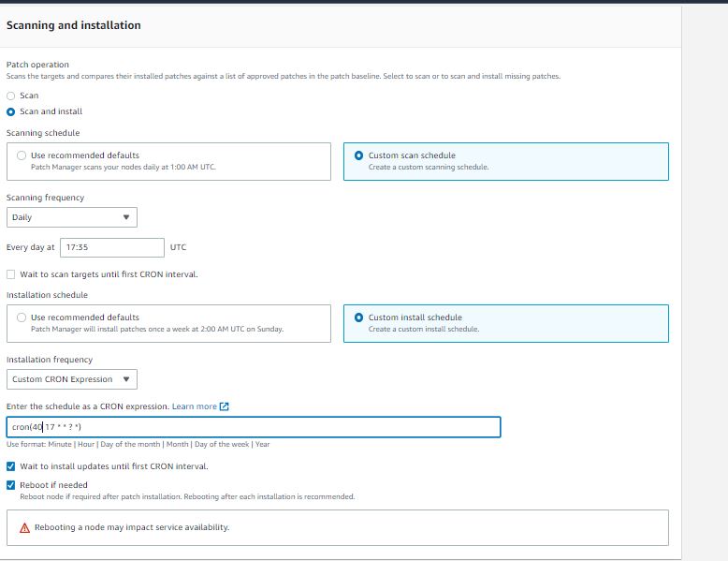The image size is (728, 561).
Task: Click the Patch Manager scans nodes daily description
Action: [x=123, y=167]
